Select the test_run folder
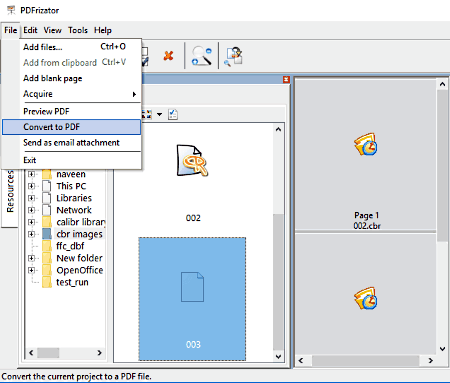The image size is (450, 383). (72, 282)
